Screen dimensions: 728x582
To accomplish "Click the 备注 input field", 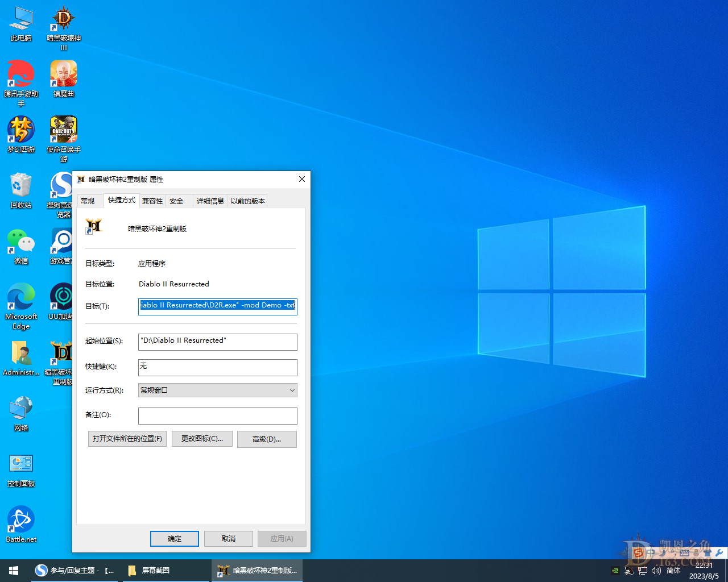I will 218,415.
